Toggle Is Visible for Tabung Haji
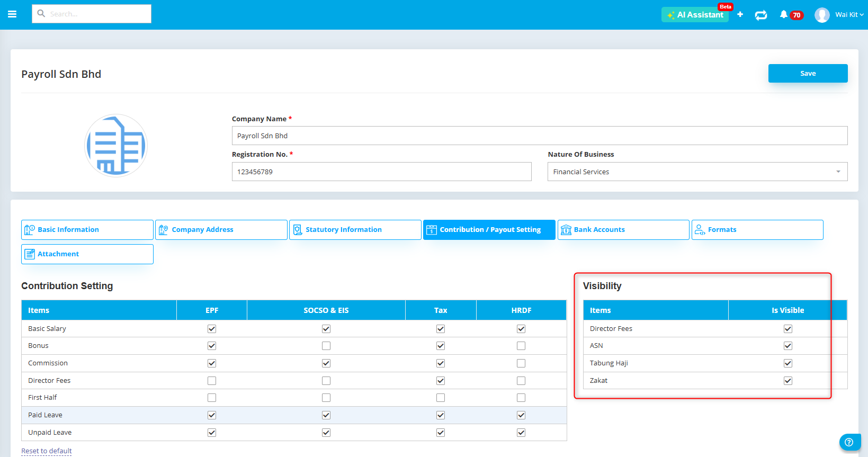 click(788, 363)
